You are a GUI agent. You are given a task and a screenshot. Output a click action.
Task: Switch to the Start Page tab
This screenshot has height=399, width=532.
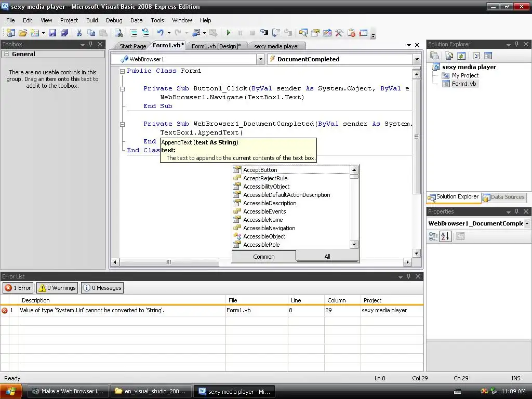132,46
